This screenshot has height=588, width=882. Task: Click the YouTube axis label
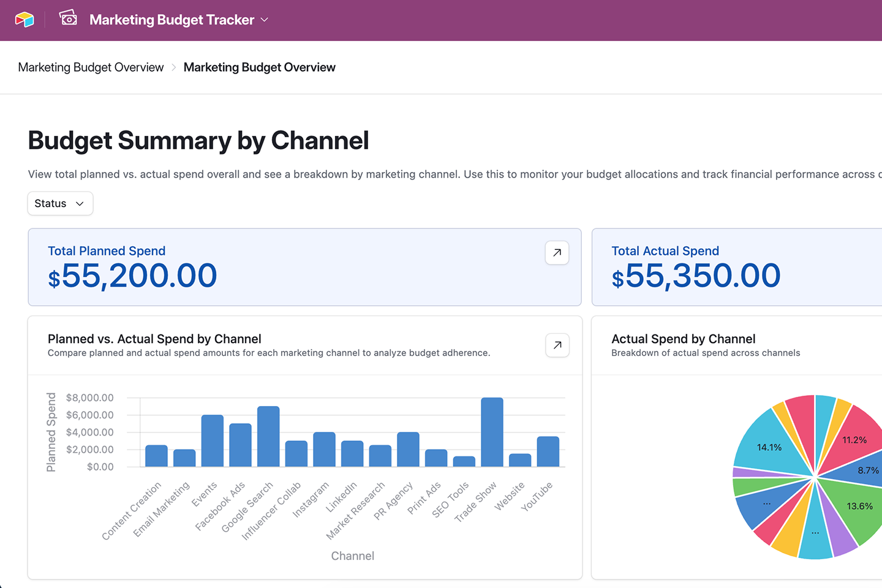coord(537,496)
